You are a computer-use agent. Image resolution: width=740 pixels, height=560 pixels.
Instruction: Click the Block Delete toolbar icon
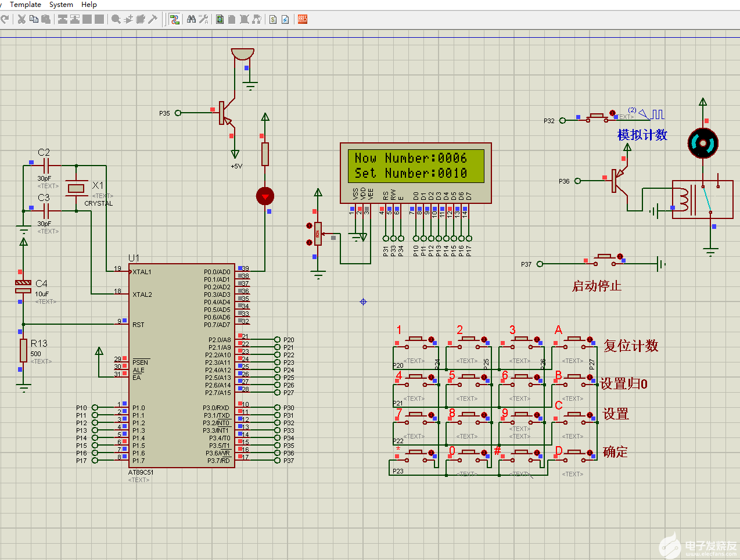pos(99,19)
